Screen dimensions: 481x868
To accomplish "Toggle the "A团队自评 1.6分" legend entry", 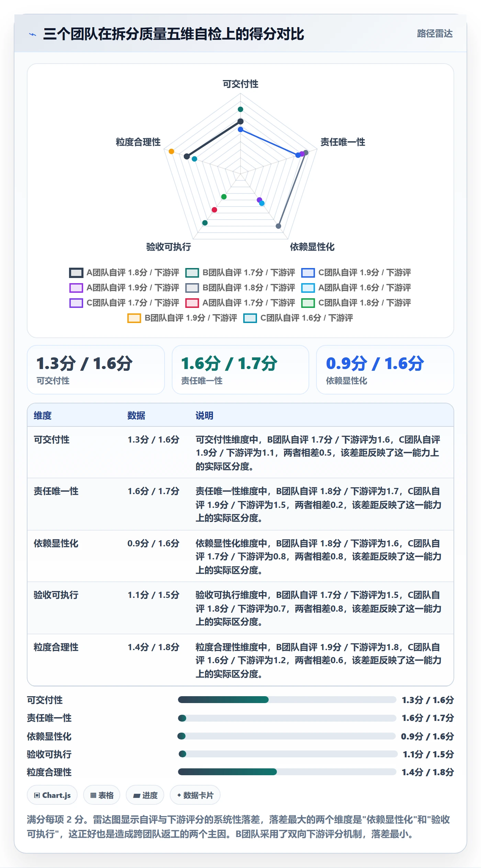I will click(356, 288).
